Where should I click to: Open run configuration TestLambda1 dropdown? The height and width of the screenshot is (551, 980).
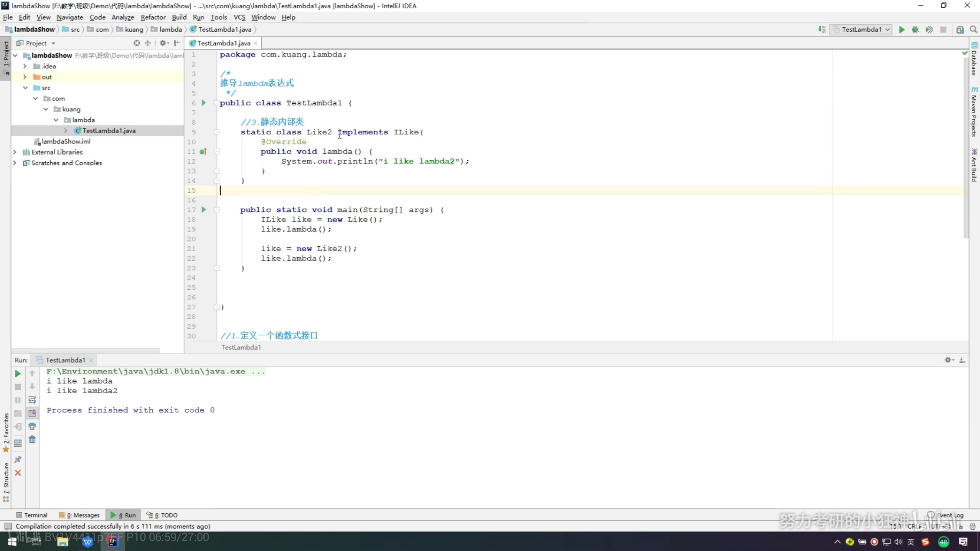(861, 30)
